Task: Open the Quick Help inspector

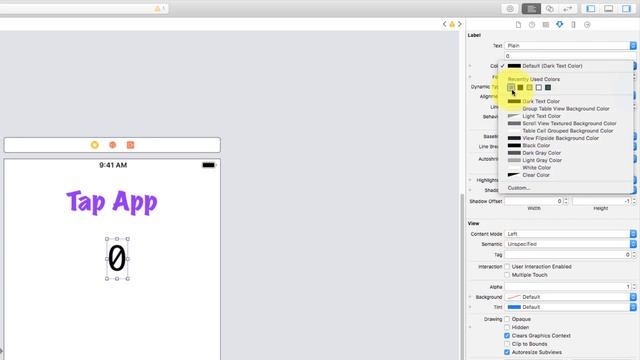Action: point(532,25)
